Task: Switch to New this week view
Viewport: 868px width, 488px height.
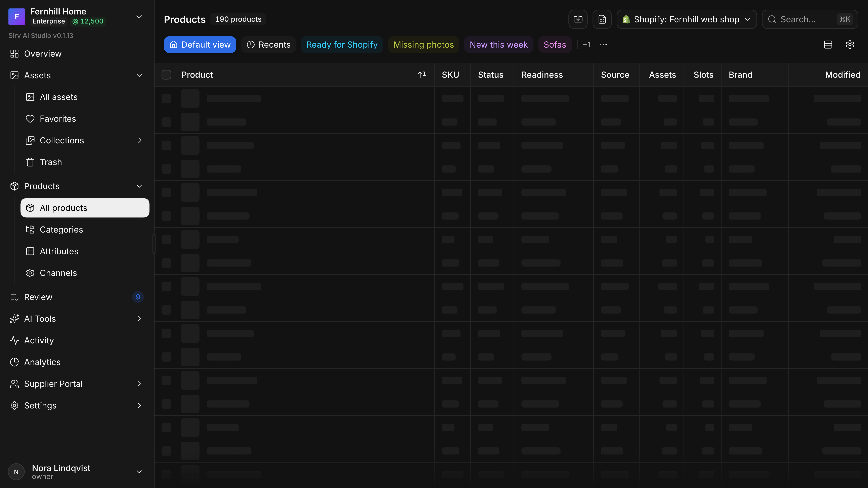Action: (499, 44)
